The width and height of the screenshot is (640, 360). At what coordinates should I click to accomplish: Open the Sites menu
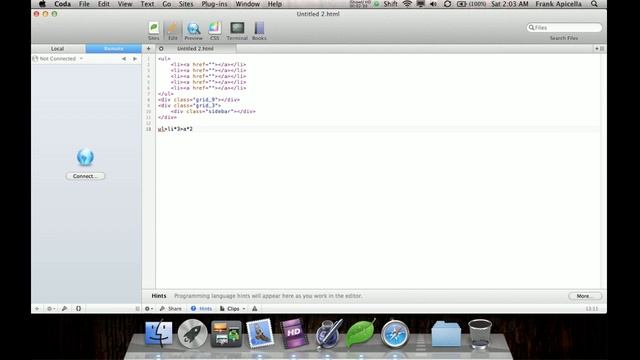click(186, 4)
